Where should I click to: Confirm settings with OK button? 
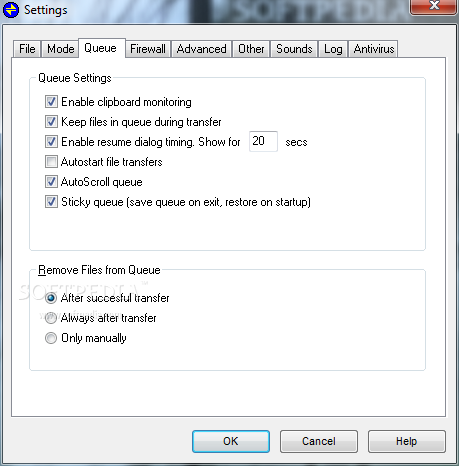(231, 441)
